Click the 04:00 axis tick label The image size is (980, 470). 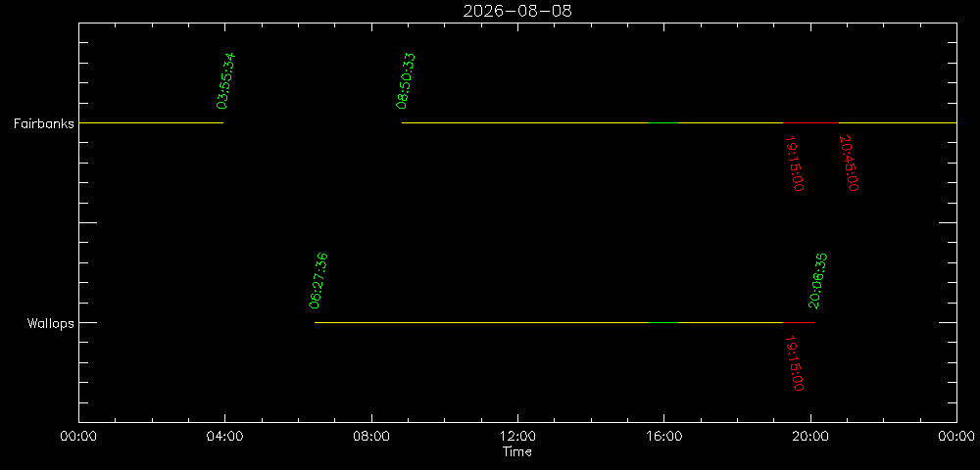[x=225, y=436]
